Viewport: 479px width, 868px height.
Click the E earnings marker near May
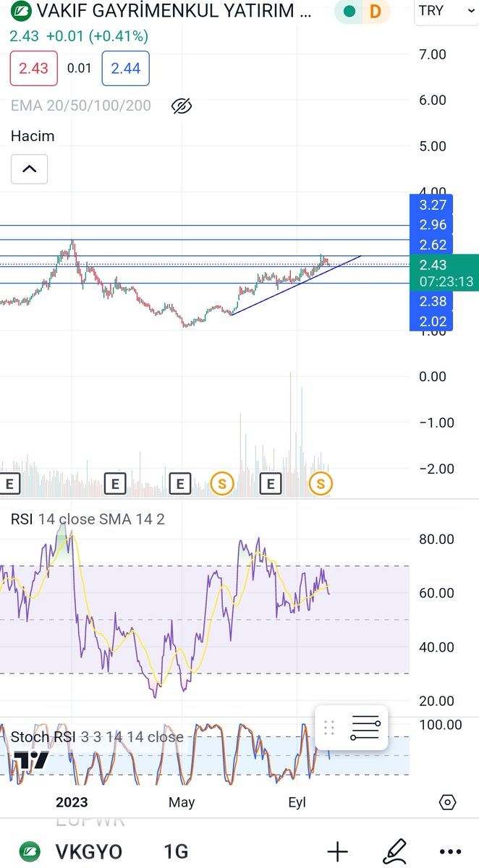point(179,483)
